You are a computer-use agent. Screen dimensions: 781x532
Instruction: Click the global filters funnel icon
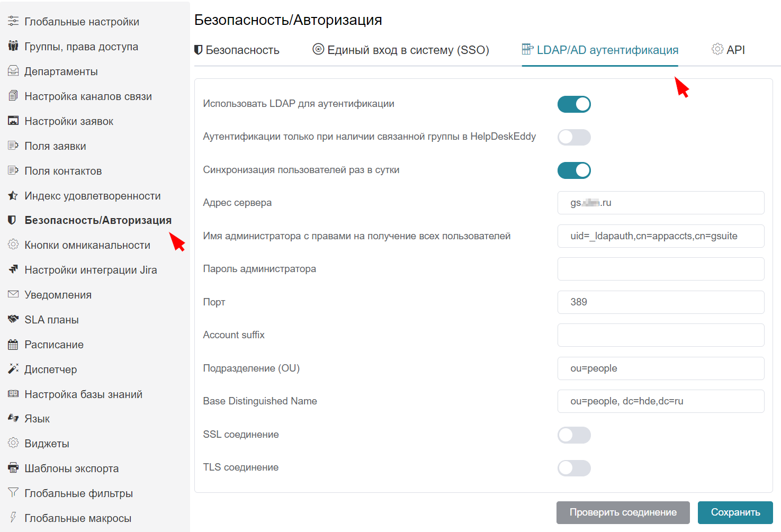click(x=13, y=493)
